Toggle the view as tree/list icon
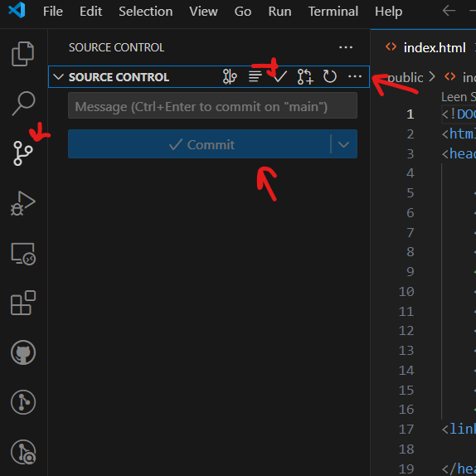This screenshot has width=476, height=476. pyautogui.click(x=255, y=76)
